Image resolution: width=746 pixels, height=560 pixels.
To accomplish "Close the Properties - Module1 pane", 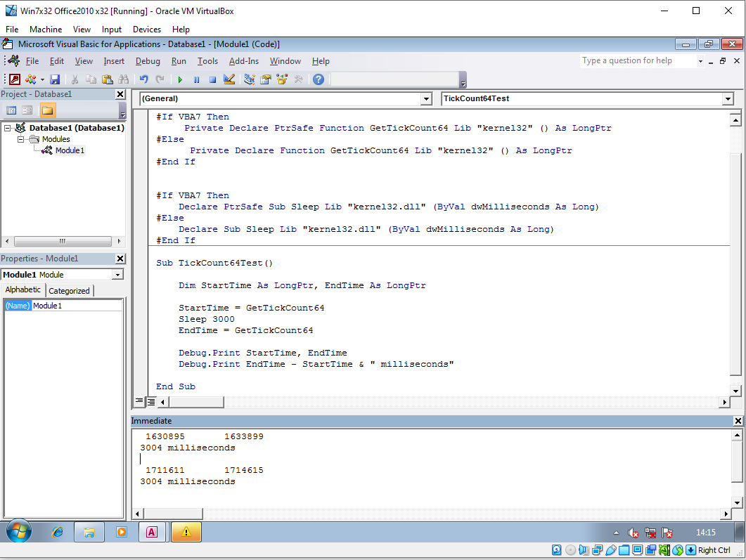I will coord(120,259).
